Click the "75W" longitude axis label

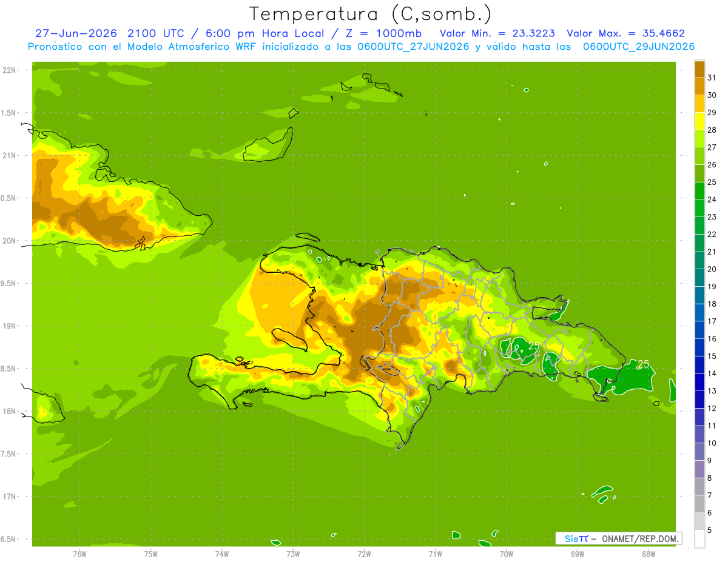point(150,554)
